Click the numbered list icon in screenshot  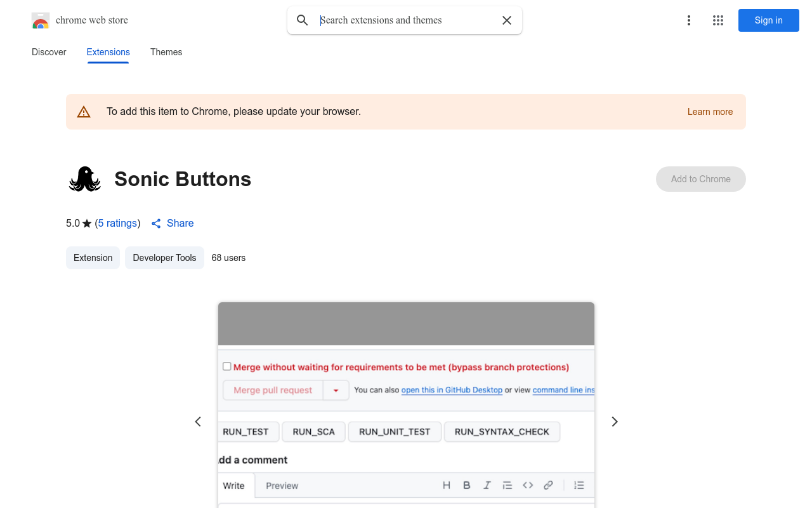(x=579, y=485)
